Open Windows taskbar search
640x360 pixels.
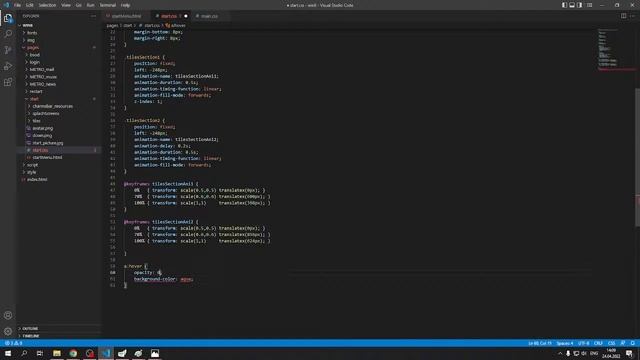(24, 353)
